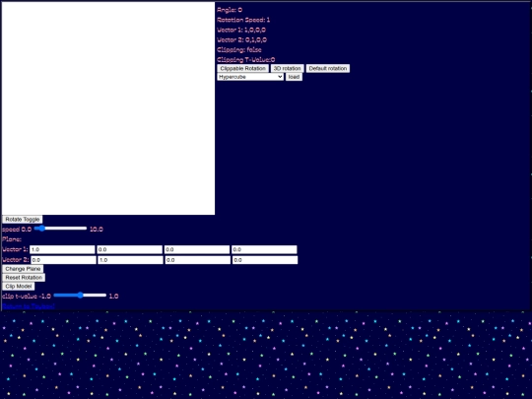This screenshot has width=532, height=399.
Task: Edit Vector 1 second component field
Action: tap(130, 249)
